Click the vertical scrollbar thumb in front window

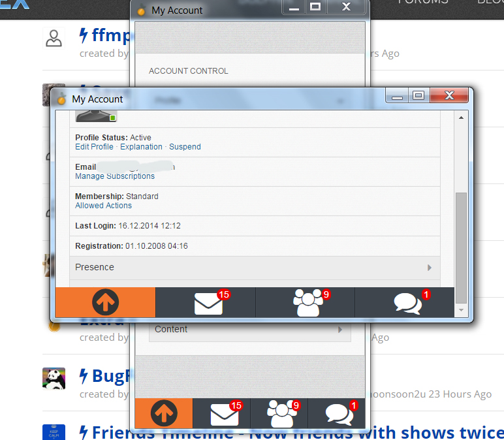pos(462,247)
